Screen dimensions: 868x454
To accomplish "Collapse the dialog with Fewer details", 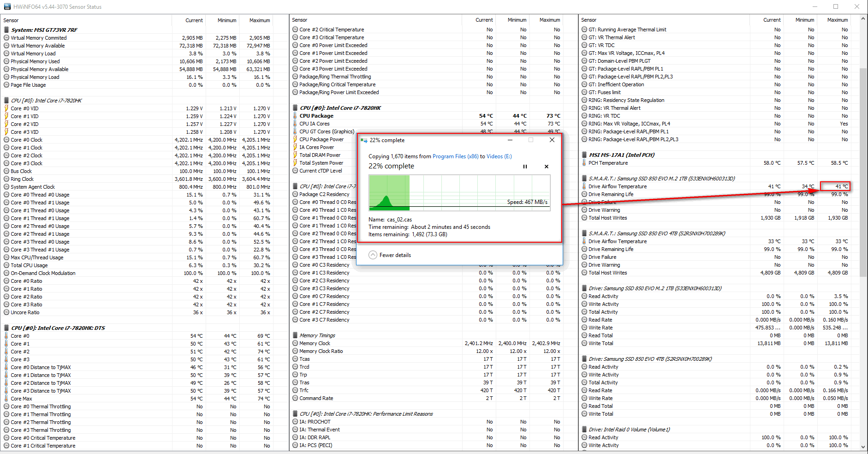I will pyautogui.click(x=390, y=255).
